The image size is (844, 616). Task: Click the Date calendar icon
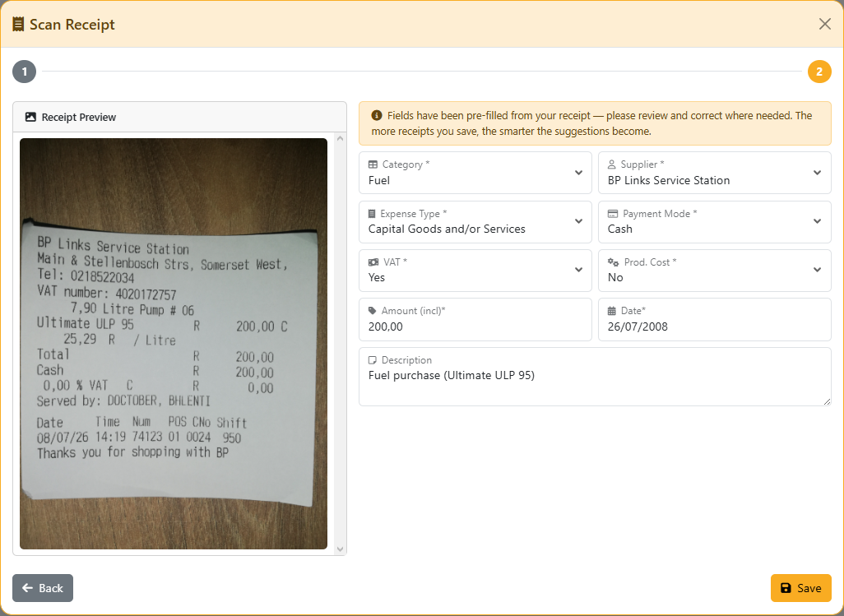click(x=611, y=310)
